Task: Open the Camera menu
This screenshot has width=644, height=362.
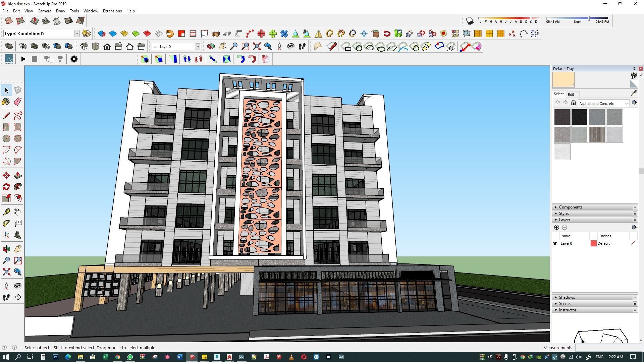Action: (x=44, y=11)
